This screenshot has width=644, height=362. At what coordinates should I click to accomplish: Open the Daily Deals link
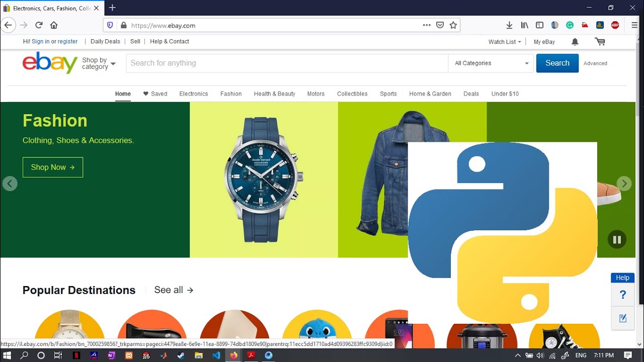click(x=105, y=42)
